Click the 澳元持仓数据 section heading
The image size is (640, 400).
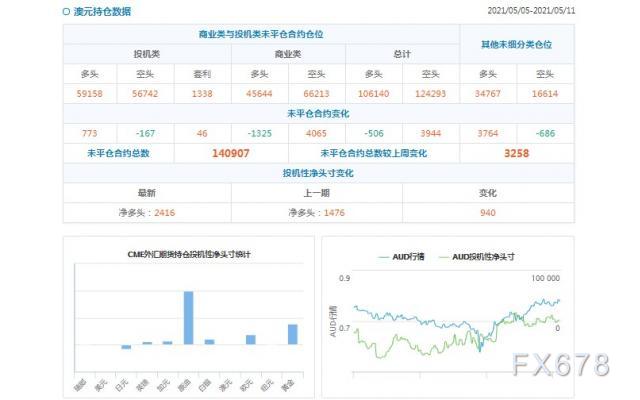[102, 11]
